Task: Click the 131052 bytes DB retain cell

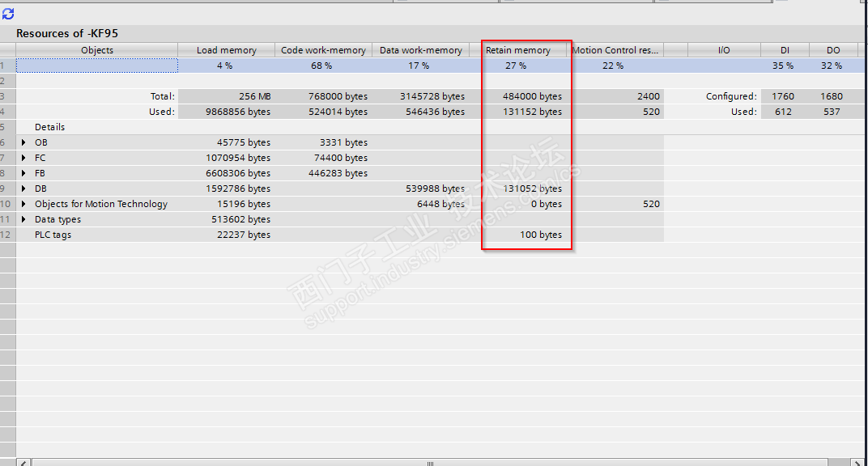Action: click(518, 189)
